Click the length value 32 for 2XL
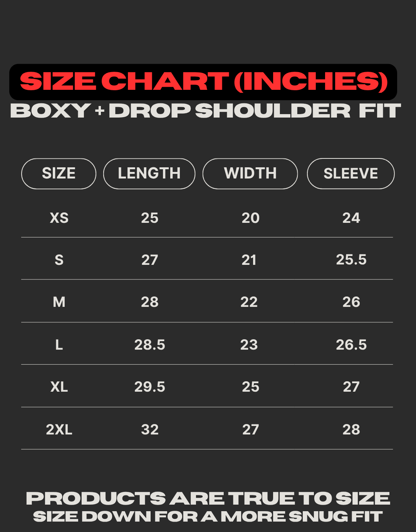The height and width of the screenshot is (532, 416). [149, 429]
